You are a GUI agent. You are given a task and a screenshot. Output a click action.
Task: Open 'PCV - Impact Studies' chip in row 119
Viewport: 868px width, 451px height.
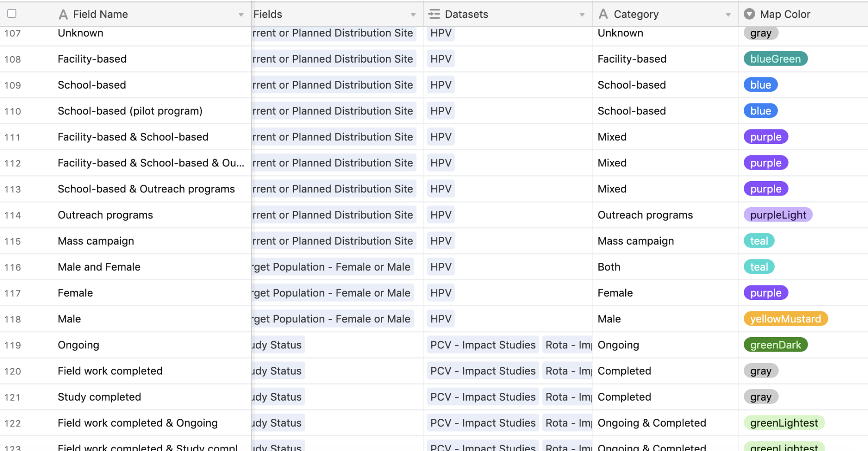[483, 345]
